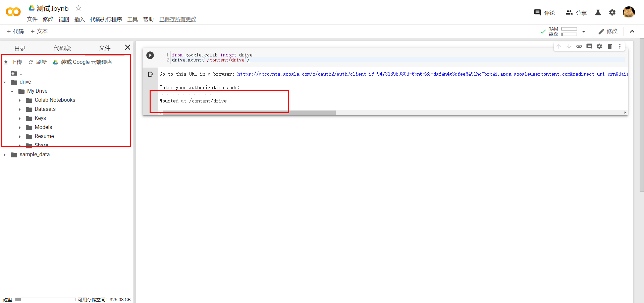Open the 代码执行程序 menu
This screenshot has height=303, width=644.
(106, 19)
